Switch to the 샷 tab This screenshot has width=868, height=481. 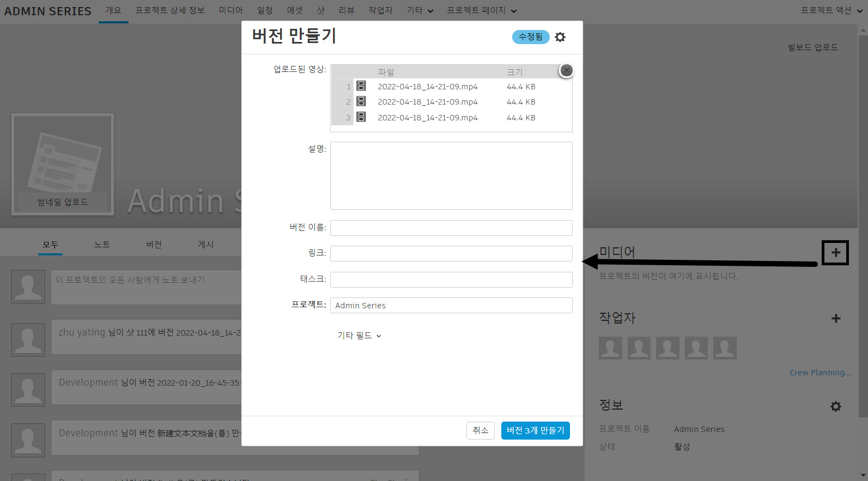321,10
